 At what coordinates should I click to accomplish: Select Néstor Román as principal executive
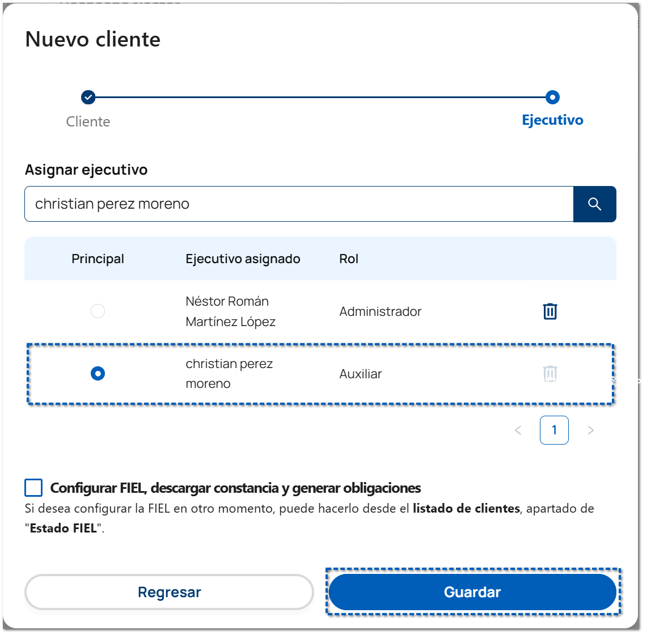(x=98, y=311)
